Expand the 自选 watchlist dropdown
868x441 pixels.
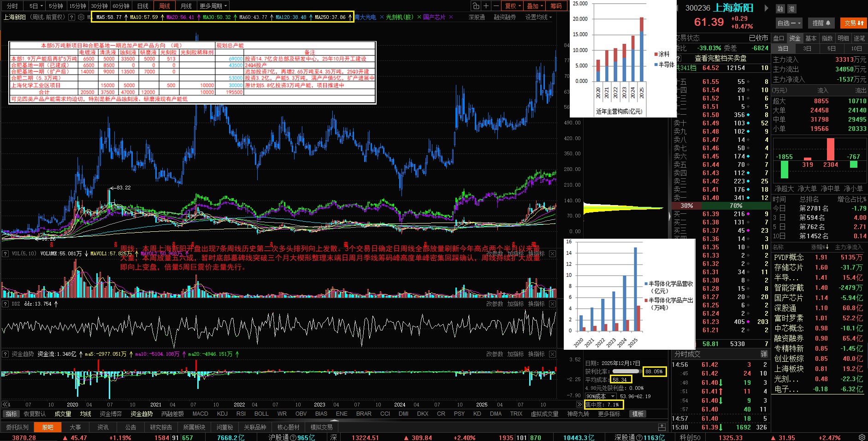click(x=789, y=23)
